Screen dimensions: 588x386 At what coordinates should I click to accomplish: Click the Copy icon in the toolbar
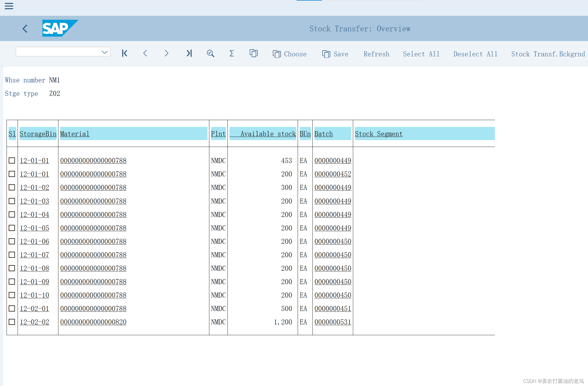253,53
